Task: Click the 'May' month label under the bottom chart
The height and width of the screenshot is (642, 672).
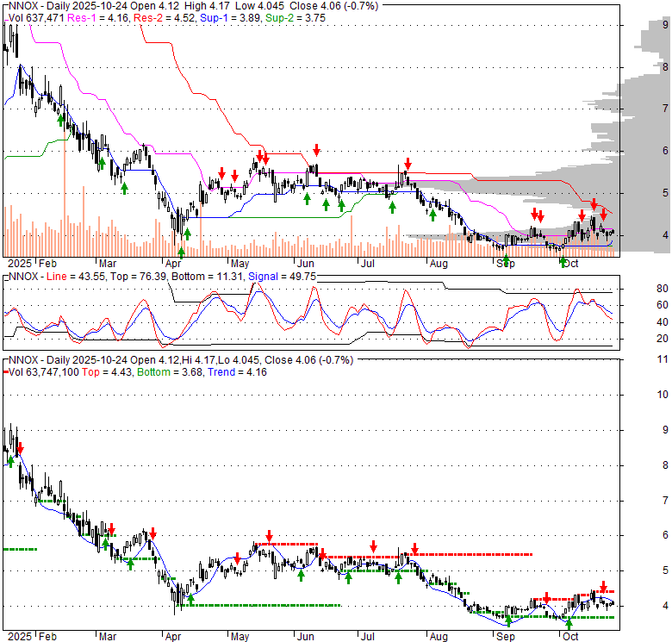Action: click(240, 637)
